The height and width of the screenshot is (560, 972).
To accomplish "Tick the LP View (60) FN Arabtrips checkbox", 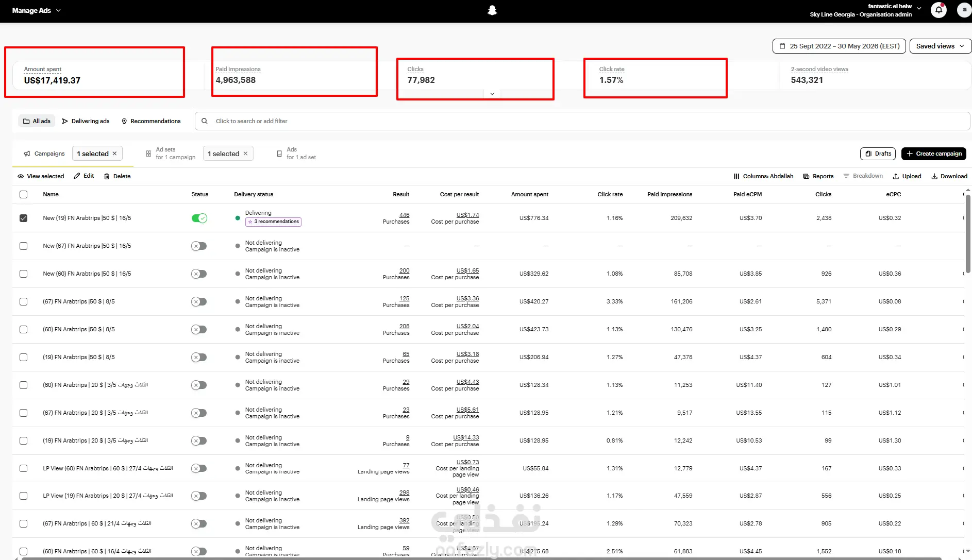I will [x=23, y=468].
